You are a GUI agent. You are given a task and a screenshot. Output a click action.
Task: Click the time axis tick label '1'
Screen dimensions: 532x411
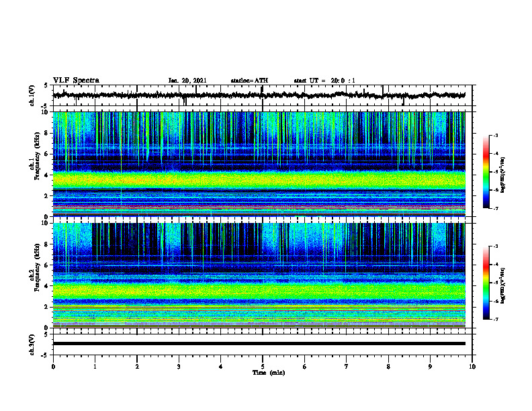pyautogui.click(x=95, y=367)
